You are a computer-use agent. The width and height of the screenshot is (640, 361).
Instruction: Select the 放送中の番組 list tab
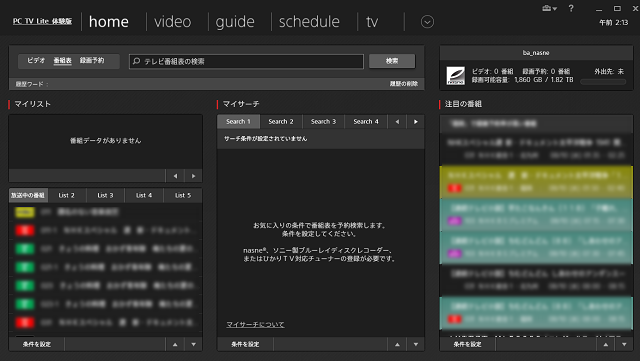[x=28, y=195]
